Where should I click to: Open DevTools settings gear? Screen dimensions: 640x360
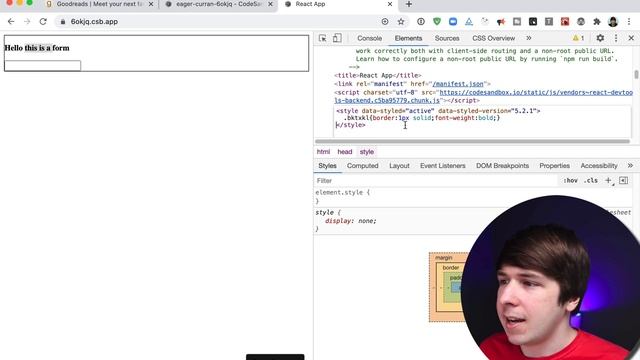coord(600,38)
